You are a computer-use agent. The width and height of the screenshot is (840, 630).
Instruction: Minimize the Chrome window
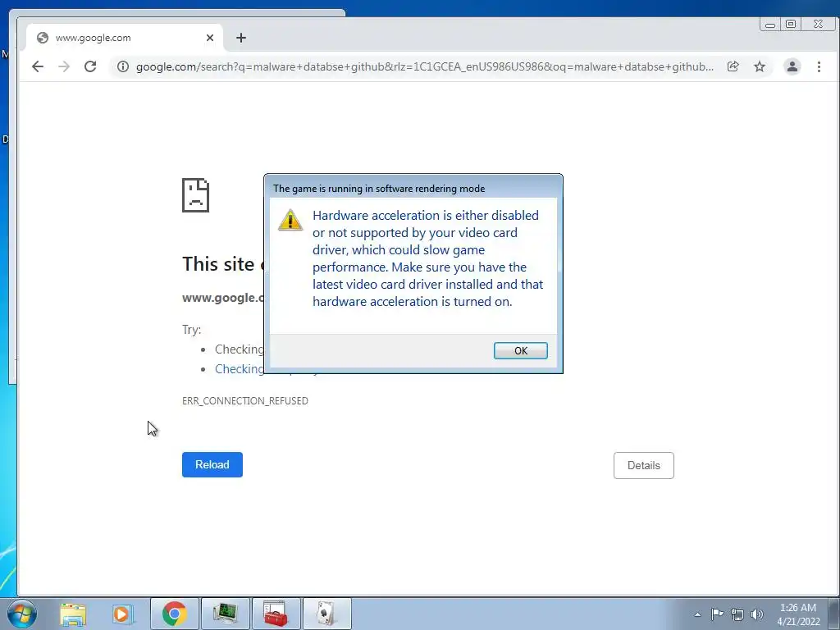(769, 24)
